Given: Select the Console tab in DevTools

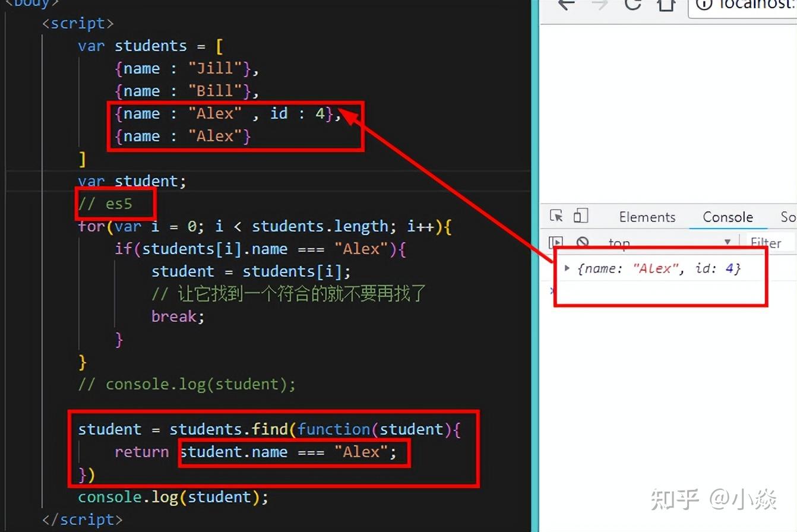Looking at the screenshot, I should click(x=728, y=217).
